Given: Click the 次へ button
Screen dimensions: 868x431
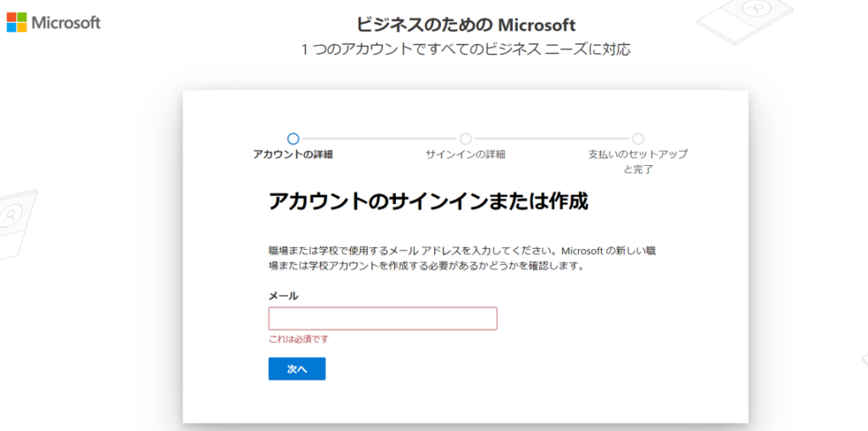Looking at the screenshot, I should pos(297,369).
